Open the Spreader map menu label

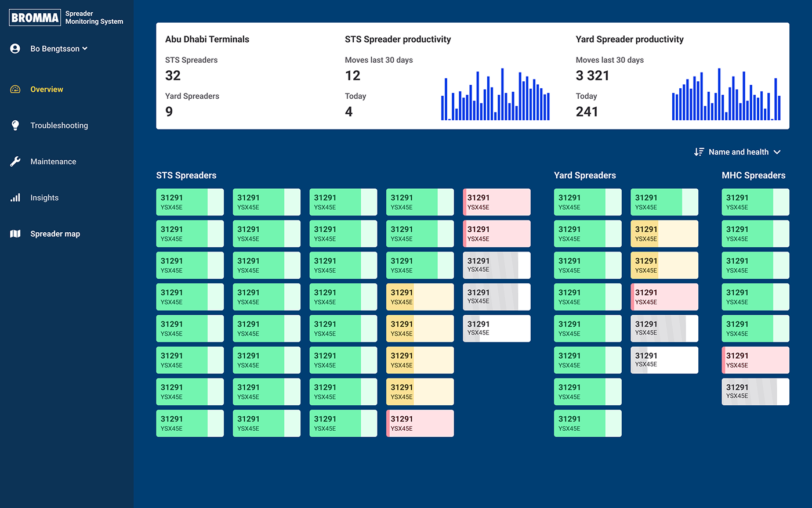tap(55, 234)
